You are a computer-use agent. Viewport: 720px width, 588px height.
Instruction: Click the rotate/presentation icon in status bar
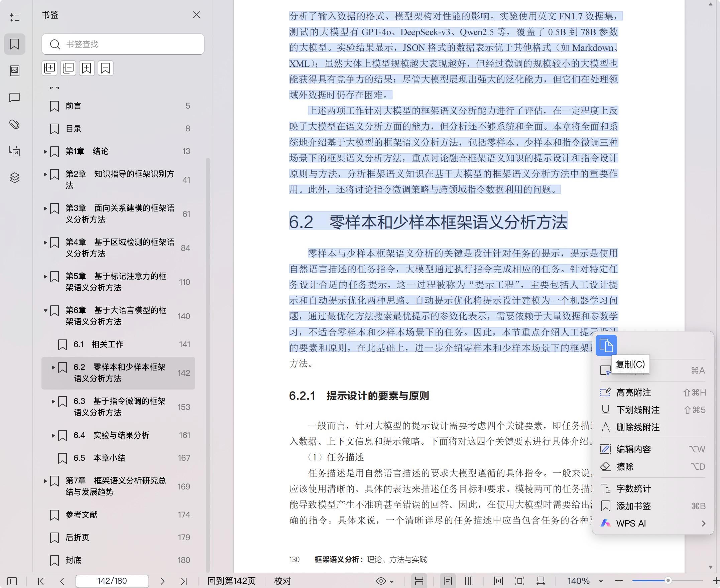tap(541, 581)
